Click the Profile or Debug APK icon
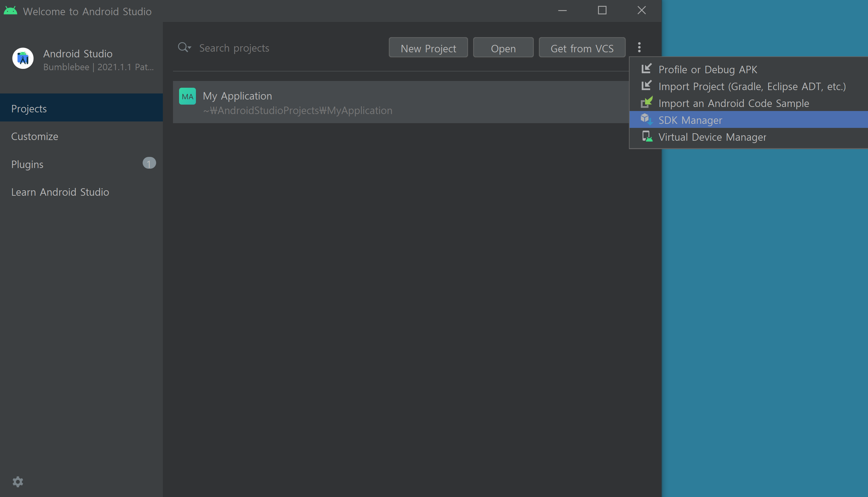 pyautogui.click(x=646, y=69)
